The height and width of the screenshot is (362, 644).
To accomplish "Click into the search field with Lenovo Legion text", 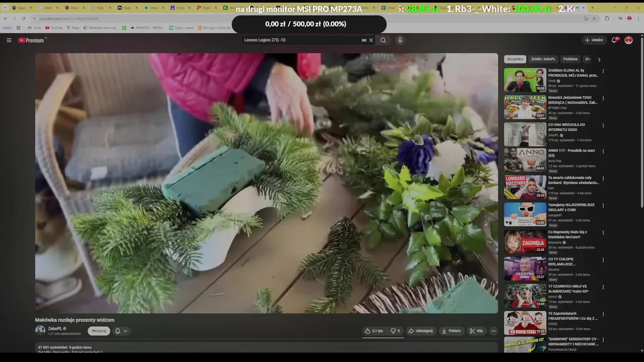I will 301,40.
